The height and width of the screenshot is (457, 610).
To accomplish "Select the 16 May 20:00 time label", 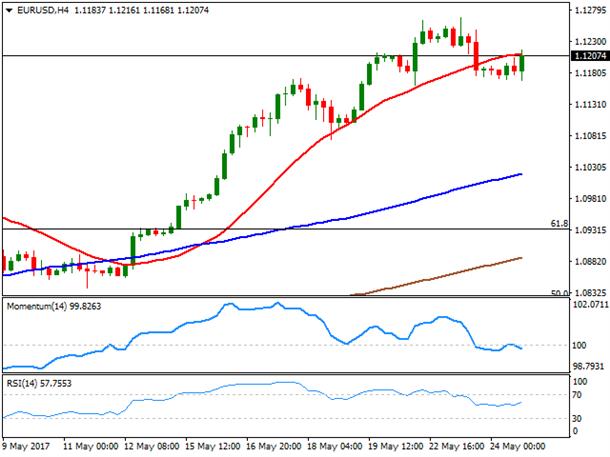I will pyautogui.click(x=273, y=446).
